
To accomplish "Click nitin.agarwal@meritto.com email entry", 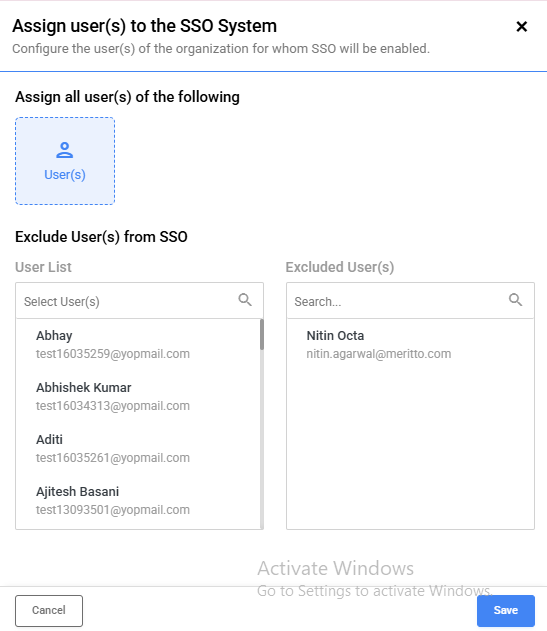I will [379, 354].
